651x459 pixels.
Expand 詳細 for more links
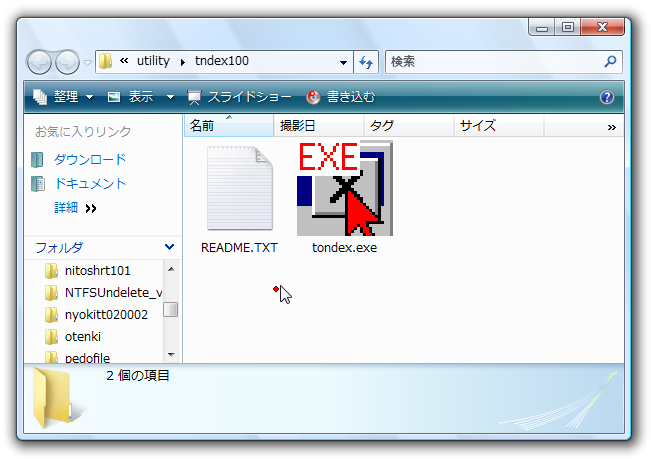coord(75,208)
